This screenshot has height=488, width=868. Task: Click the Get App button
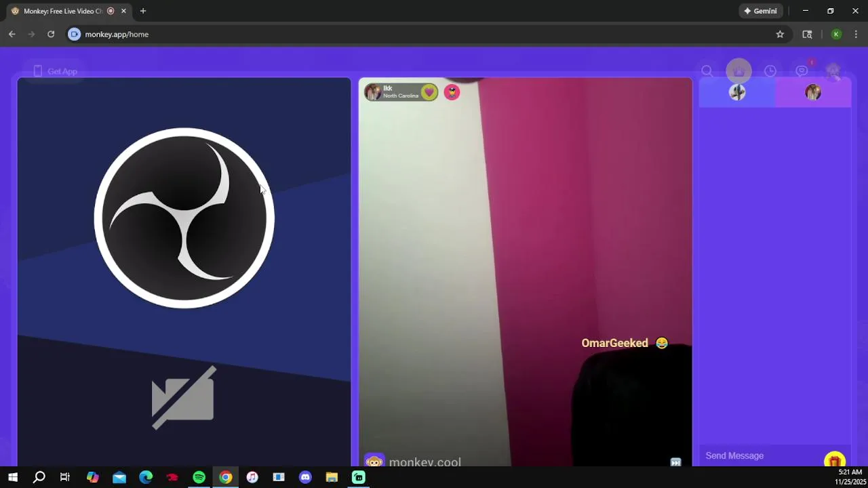(55, 71)
